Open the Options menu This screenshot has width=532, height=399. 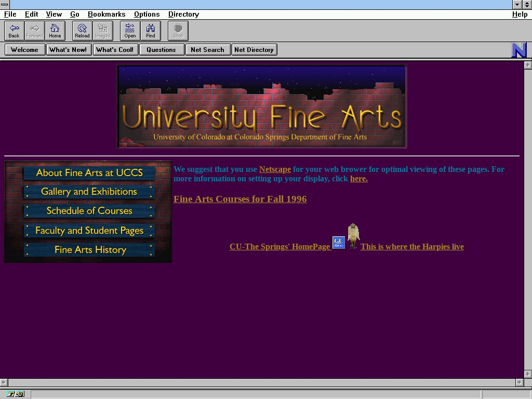coord(147,14)
